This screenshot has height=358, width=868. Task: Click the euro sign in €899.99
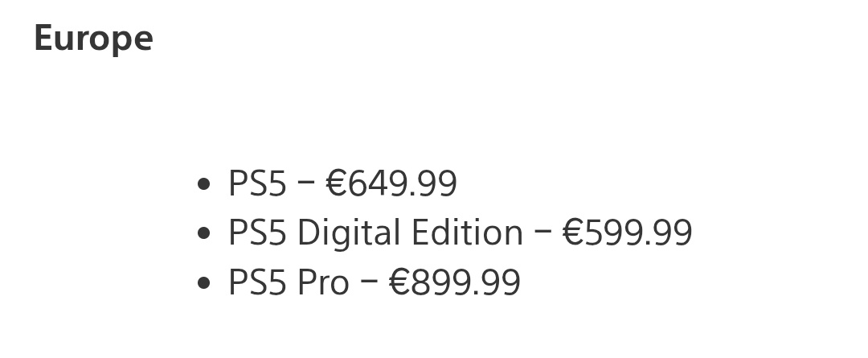click(x=399, y=282)
